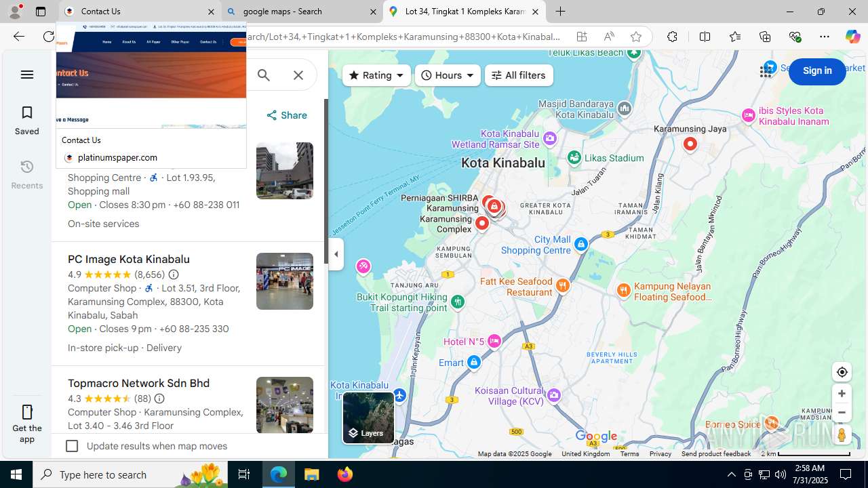The image size is (868, 488).
Task: Open Recents in the sidebar
Action: pyautogui.click(x=27, y=174)
